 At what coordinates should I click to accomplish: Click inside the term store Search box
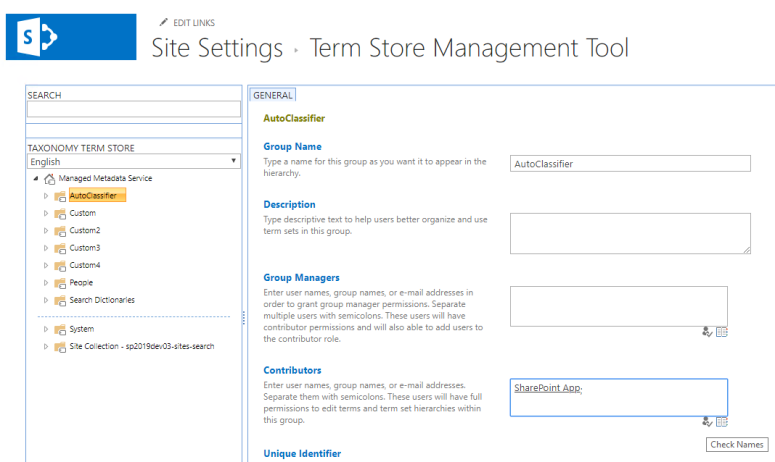tap(134, 110)
